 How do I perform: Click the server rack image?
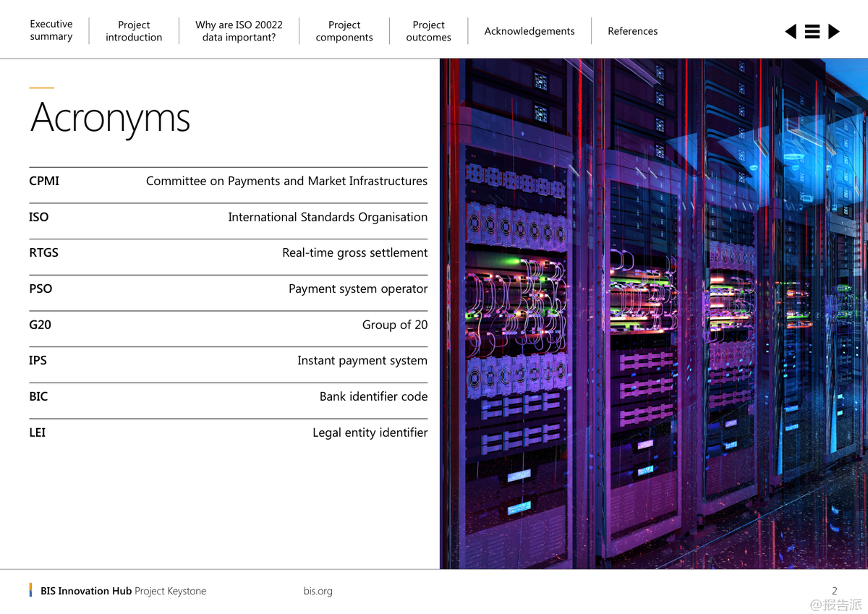pos(653,313)
